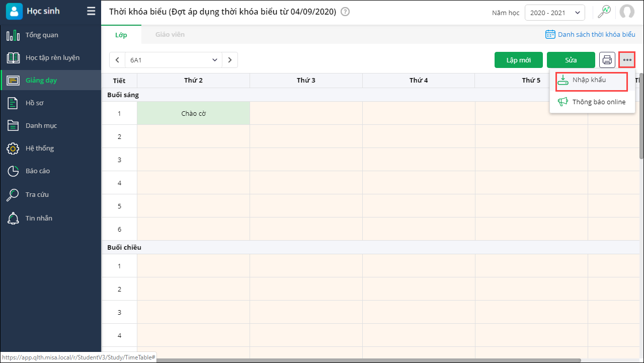
Task: Open the user avatar profile
Action: tap(627, 12)
